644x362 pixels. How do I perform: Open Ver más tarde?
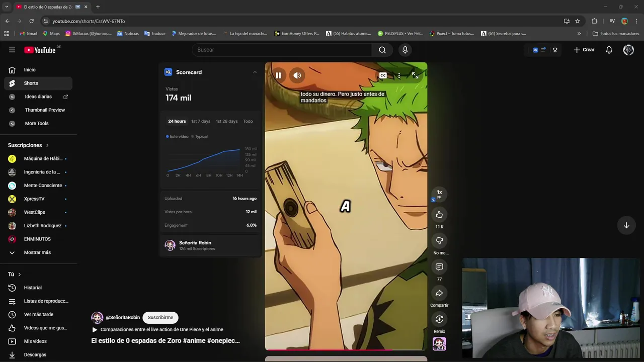38,314
